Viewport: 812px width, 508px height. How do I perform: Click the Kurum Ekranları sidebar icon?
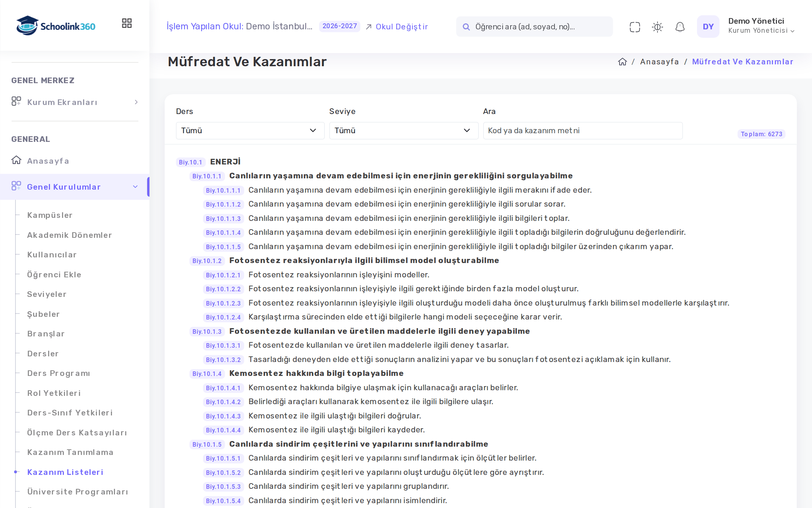(16, 101)
